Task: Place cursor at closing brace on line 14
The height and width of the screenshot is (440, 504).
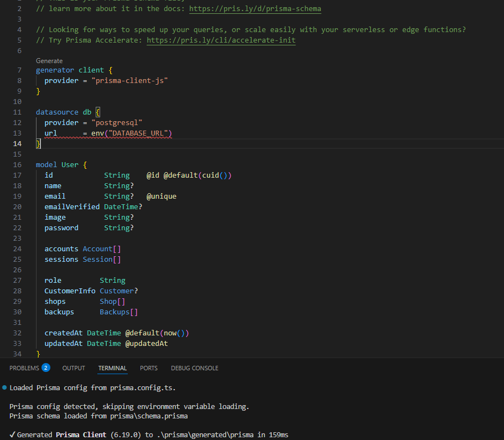Action: (38, 144)
